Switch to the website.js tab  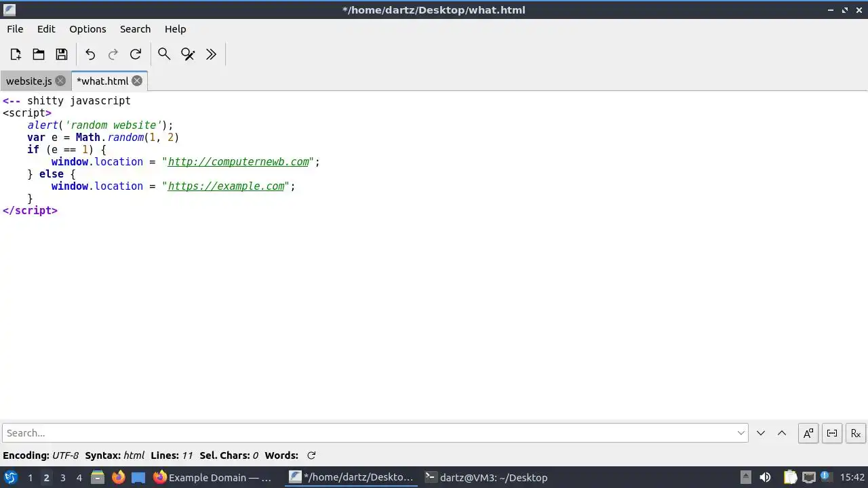coord(29,81)
